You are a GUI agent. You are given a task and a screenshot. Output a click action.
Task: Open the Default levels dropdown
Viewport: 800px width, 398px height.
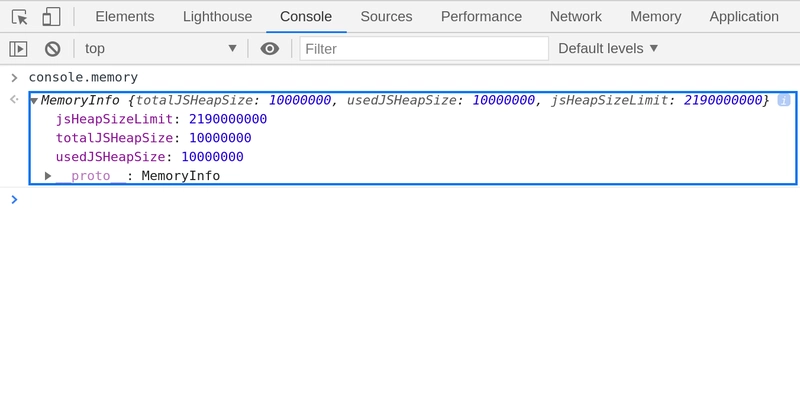coord(608,48)
